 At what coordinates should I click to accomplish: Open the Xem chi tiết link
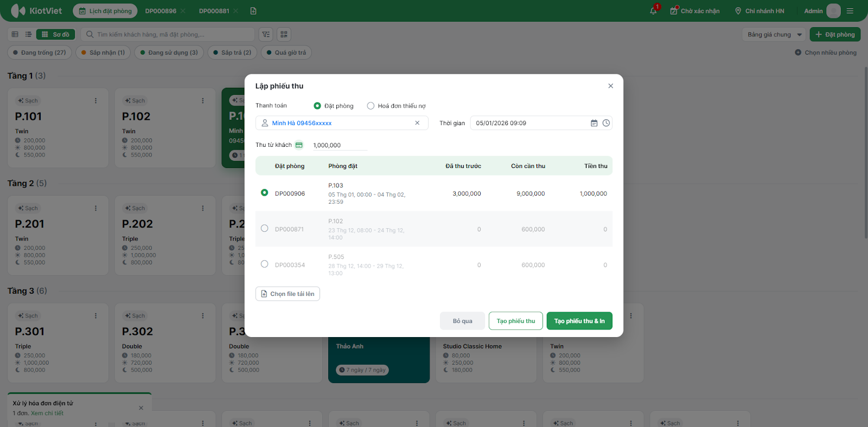[x=47, y=413]
